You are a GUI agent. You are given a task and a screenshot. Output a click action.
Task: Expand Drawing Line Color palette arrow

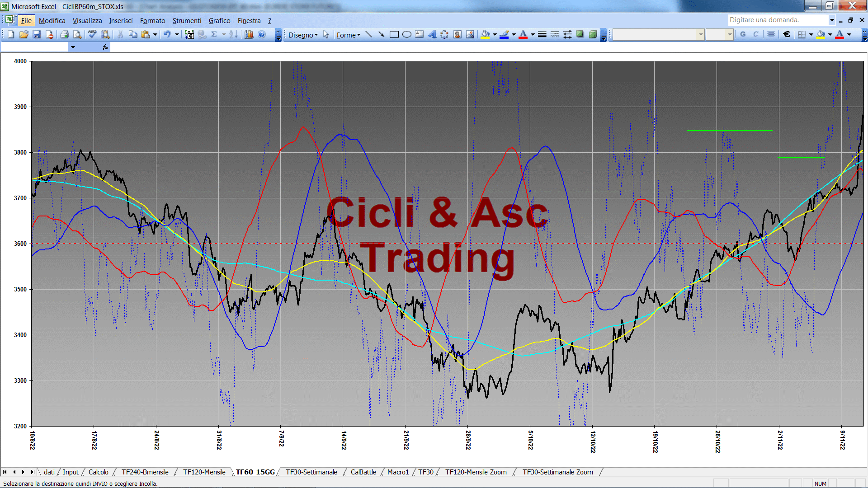point(514,34)
